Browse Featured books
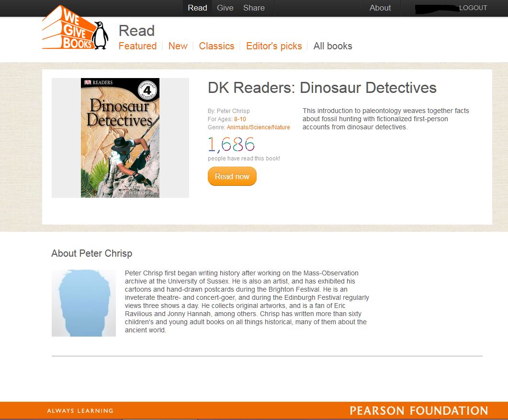This screenshot has height=420, width=508. tap(138, 46)
